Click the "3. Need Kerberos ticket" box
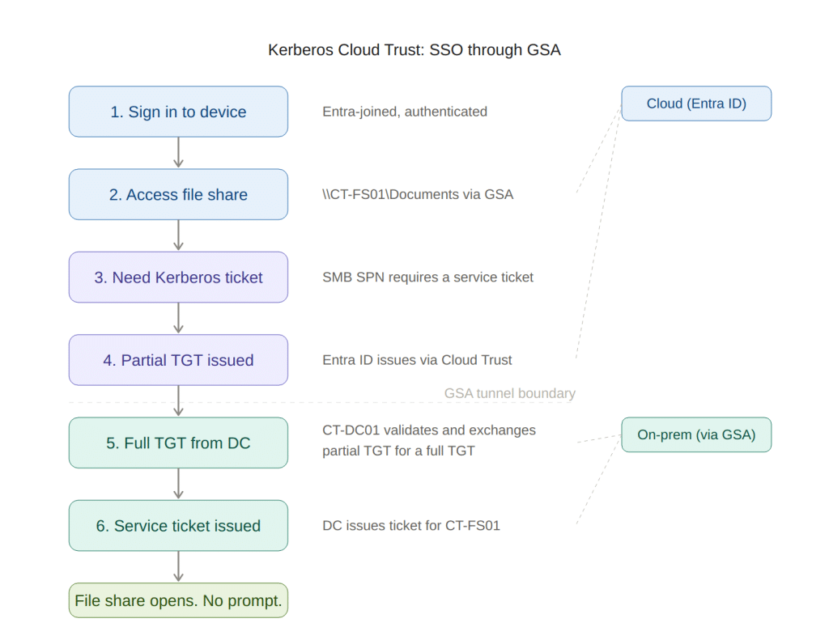Viewport: 829px width, 644px height. [x=178, y=278]
